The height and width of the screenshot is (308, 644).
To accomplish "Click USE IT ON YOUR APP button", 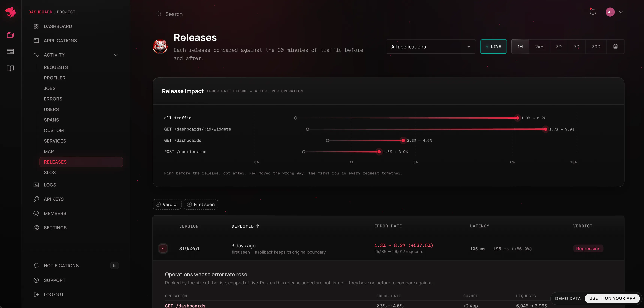I will [x=612, y=298].
